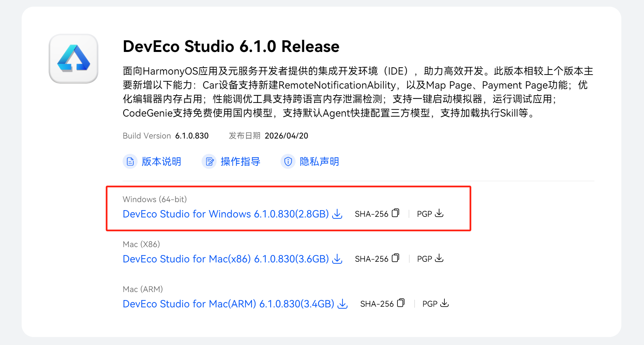644x345 pixels.
Task: Open the 隐私声明 privacy statement link
Action: (x=320, y=162)
